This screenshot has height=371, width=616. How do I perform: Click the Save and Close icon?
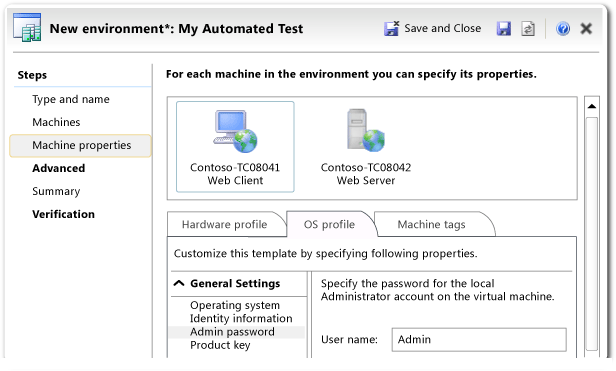point(391,28)
